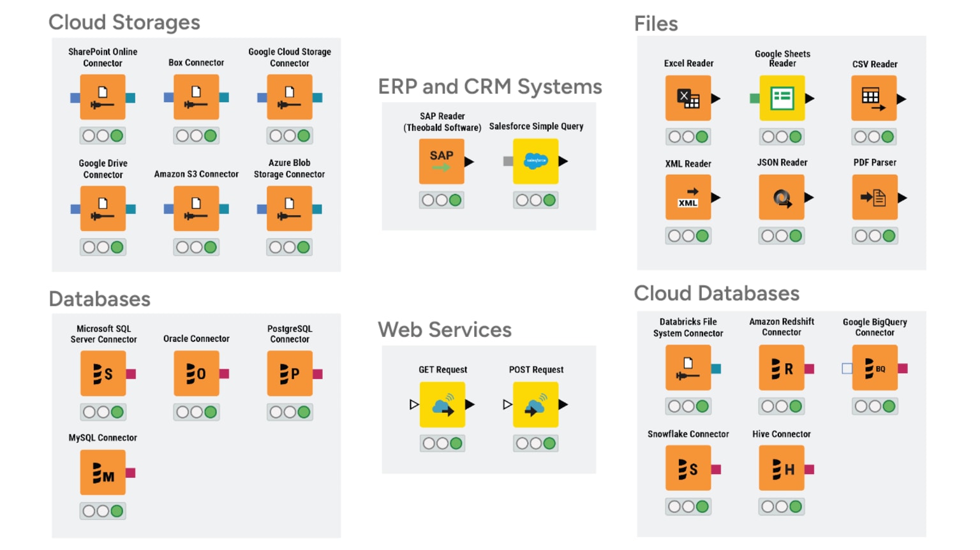
Task: Select the Hive Connector node
Action: 782,468
